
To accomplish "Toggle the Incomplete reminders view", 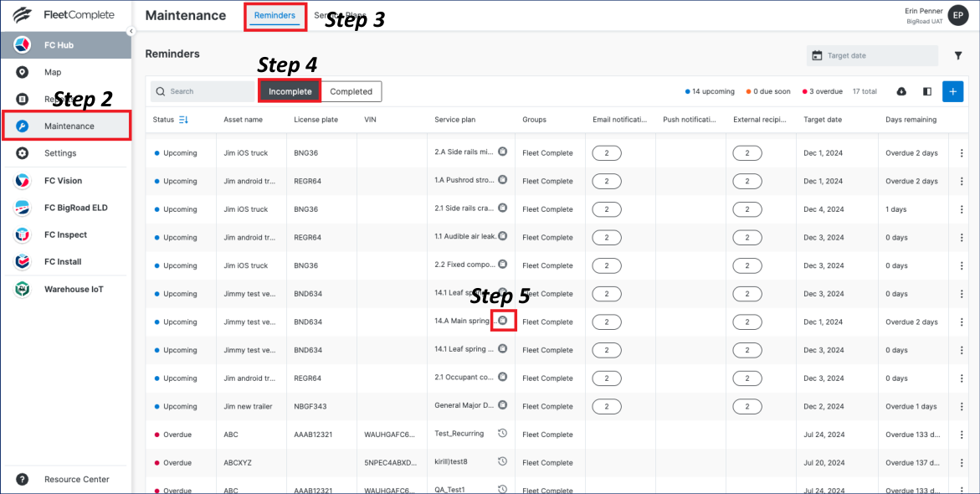I will 289,91.
